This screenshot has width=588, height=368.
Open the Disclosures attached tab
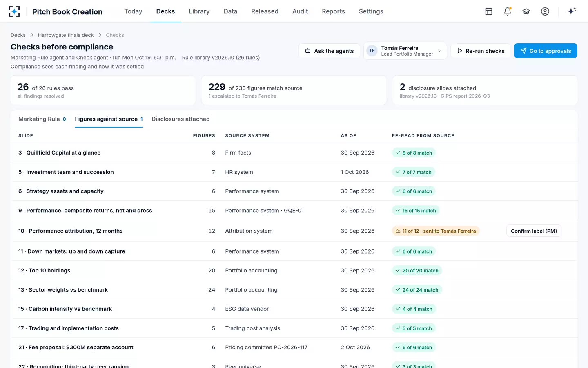180,119
